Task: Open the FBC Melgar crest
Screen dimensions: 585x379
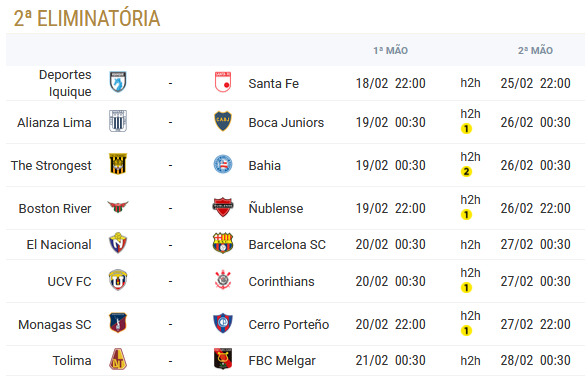Action: 223,359
